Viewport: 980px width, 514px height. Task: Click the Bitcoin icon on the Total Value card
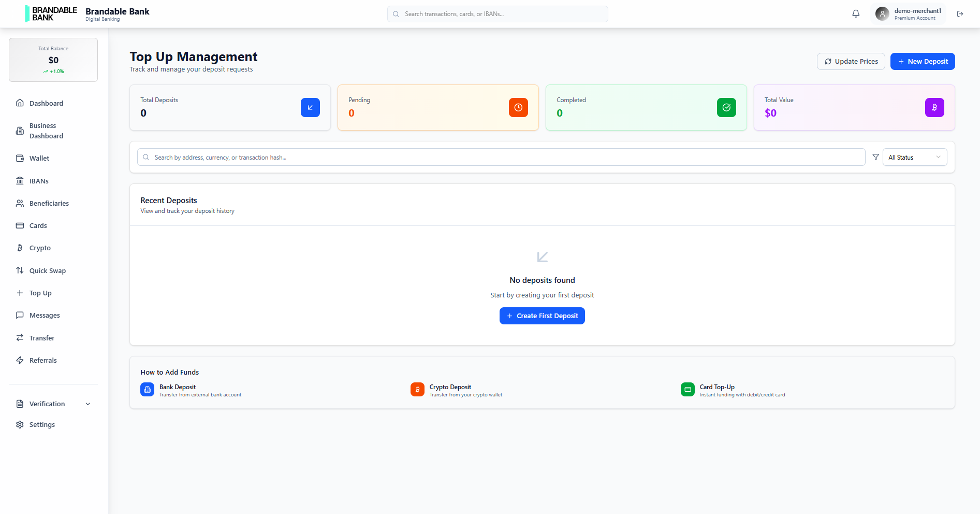point(934,107)
